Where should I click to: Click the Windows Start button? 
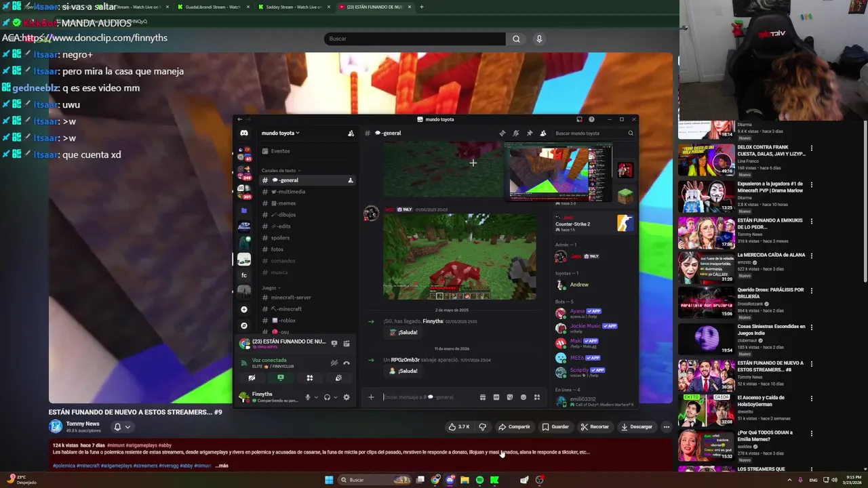[329, 480]
